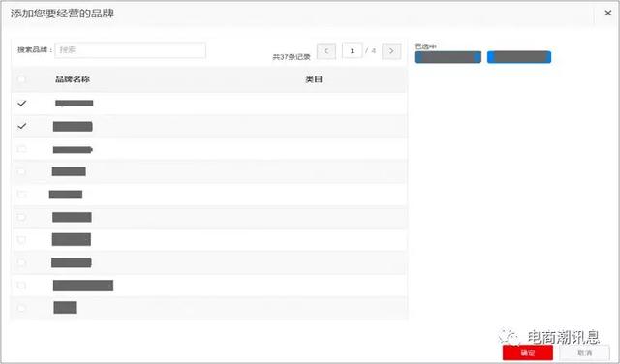This screenshot has height=364, width=620.
Task: Focus the 搜索品牌 search field
Action: [x=131, y=50]
